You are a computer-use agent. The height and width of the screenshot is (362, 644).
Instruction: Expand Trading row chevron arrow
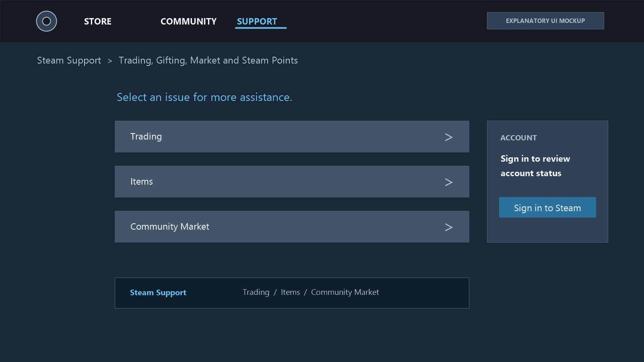(x=449, y=137)
